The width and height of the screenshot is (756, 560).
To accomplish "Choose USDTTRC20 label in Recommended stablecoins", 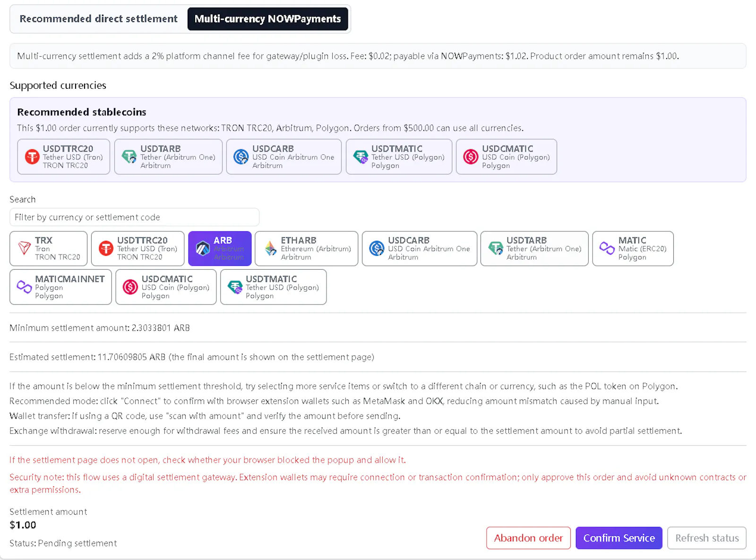I will coord(68,149).
